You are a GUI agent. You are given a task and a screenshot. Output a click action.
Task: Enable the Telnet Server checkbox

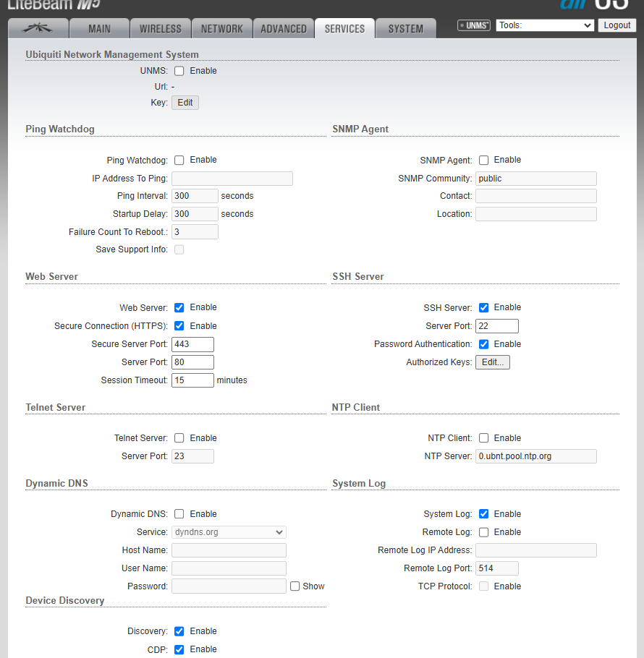click(179, 438)
